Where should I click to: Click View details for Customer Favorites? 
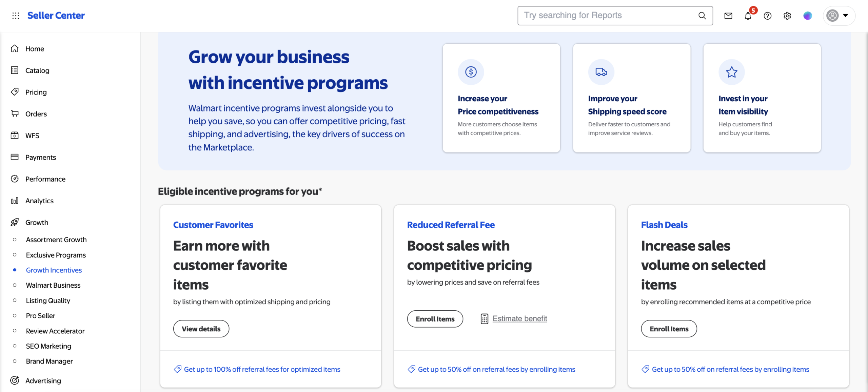pyautogui.click(x=201, y=329)
